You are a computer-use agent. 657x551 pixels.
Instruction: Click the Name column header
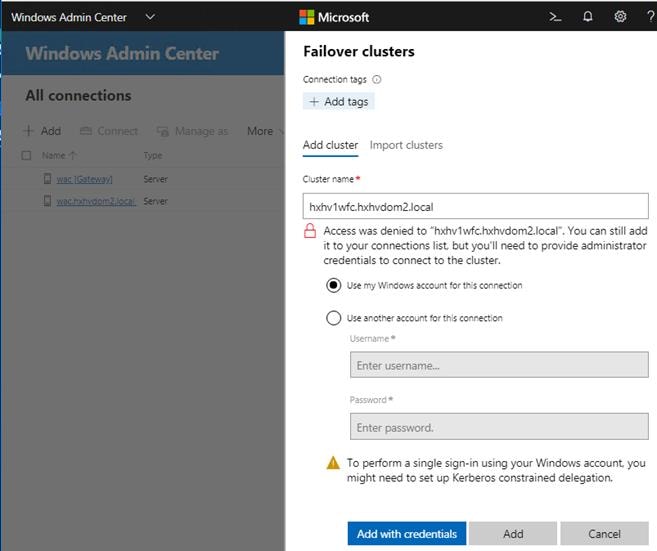click(54, 155)
